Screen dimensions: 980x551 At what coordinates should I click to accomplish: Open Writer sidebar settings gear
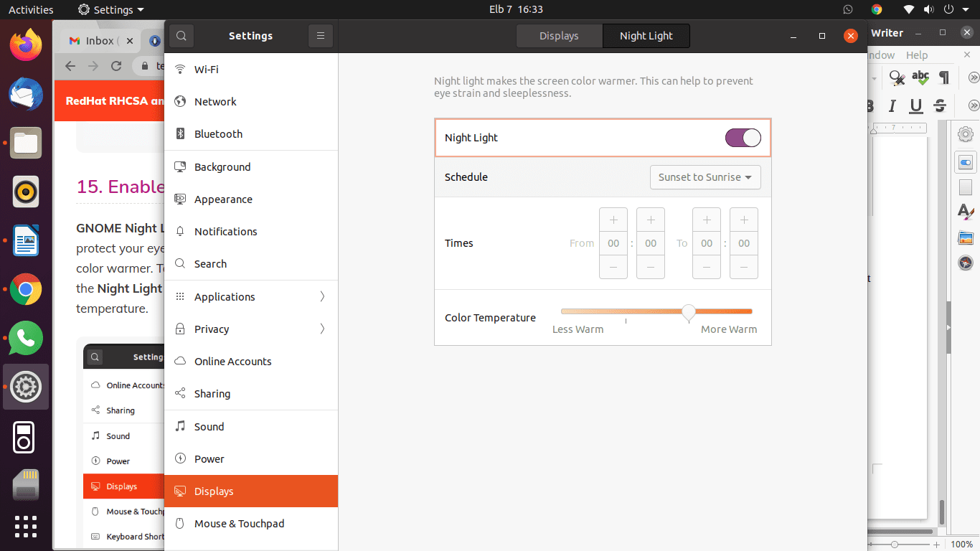966,134
